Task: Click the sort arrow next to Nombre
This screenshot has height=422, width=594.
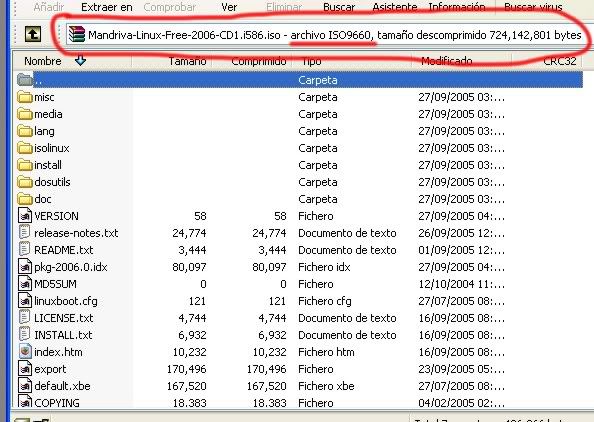Action: (x=80, y=60)
